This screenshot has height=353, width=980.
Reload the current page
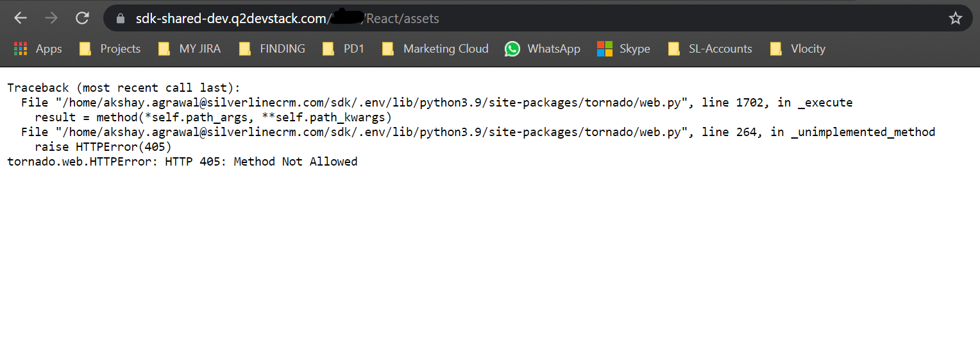click(82, 18)
